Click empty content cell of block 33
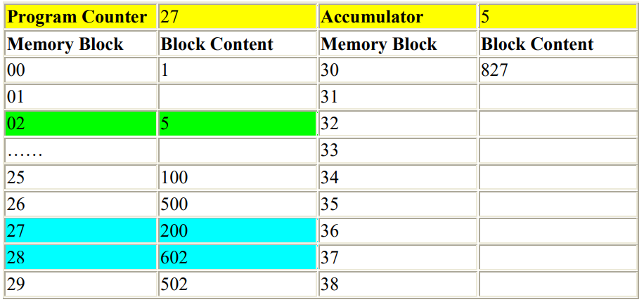The height and width of the screenshot is (302, 644). 558,150
